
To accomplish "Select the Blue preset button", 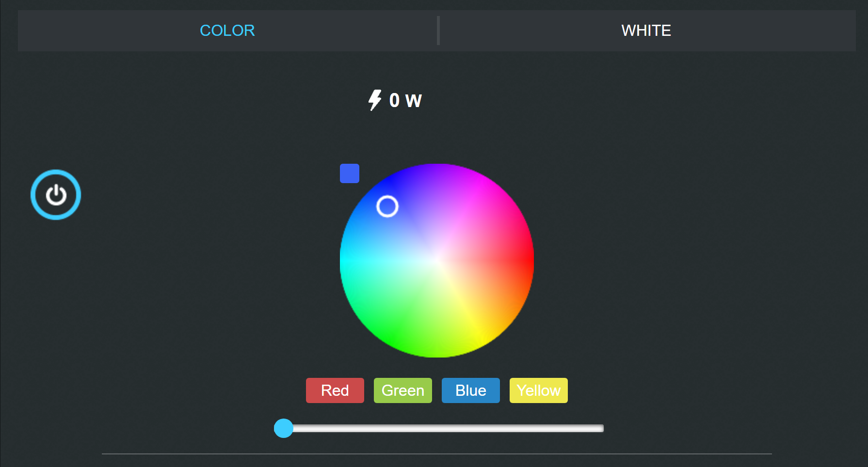I will [x=470, y=390].
